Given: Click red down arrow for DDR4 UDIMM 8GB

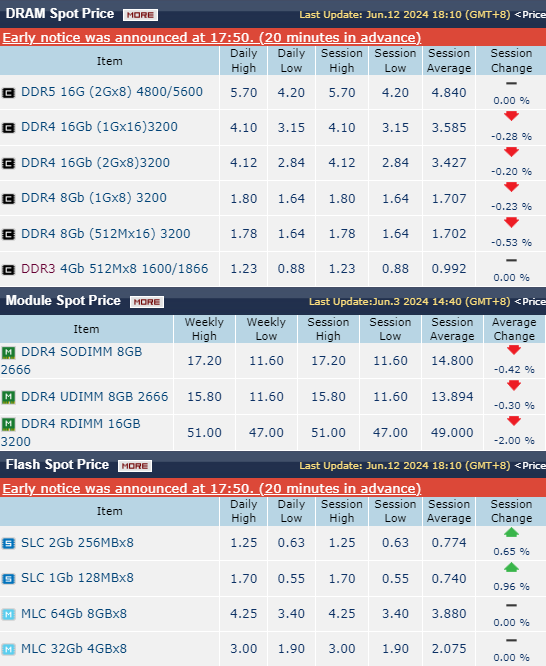Looking at the screenshot, I should click(x=514, y=385).
